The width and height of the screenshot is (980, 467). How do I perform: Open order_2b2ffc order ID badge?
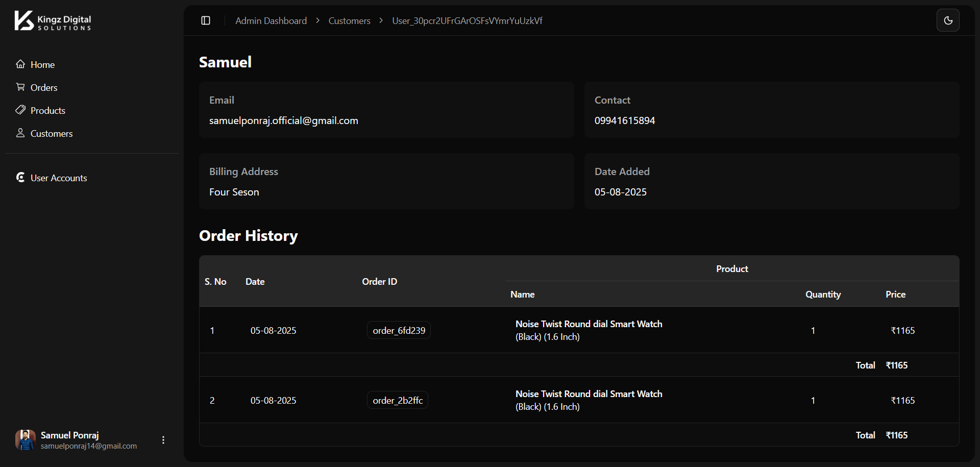tap(398, 400)
